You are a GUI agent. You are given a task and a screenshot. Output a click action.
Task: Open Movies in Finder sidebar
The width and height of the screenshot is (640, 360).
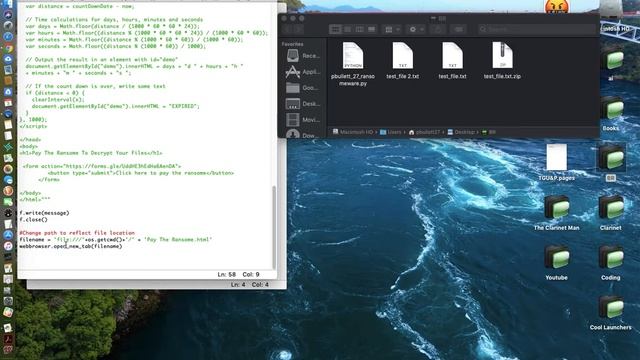[303, 120]
